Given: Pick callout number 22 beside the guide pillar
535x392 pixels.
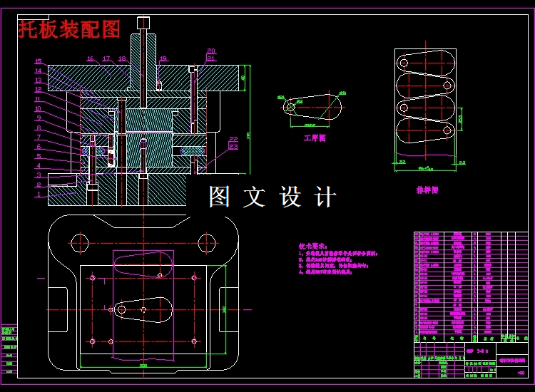Looking at the screenshot, I should [233, 139].
